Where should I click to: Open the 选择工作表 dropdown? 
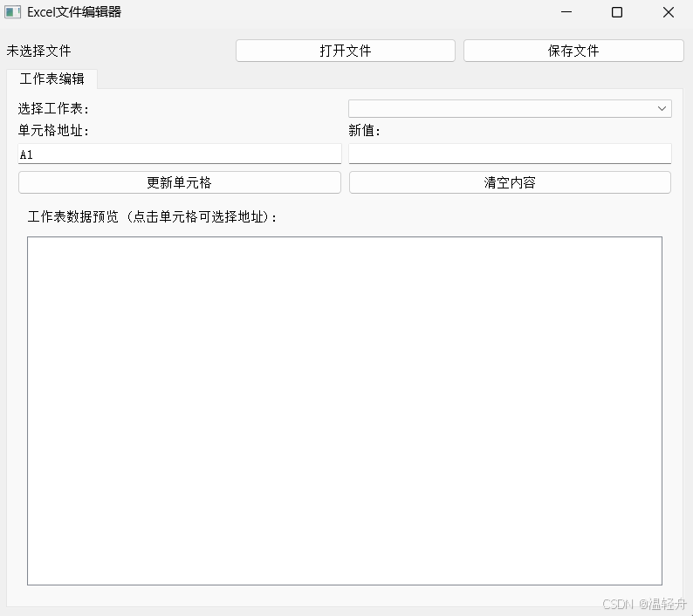[510, 109]
